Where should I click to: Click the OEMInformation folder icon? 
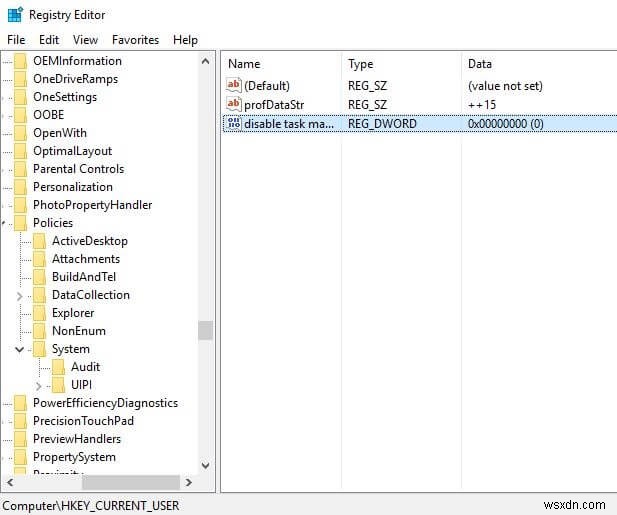(20, 61)
